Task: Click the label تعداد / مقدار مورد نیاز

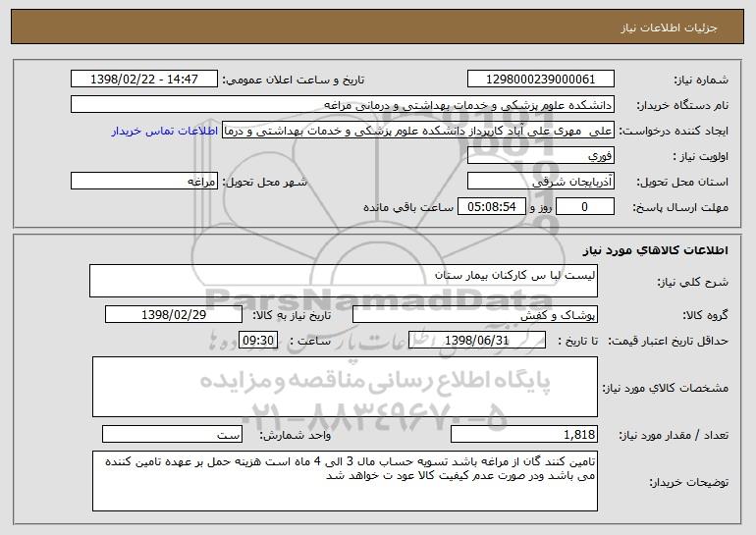Action: point(674,436)
